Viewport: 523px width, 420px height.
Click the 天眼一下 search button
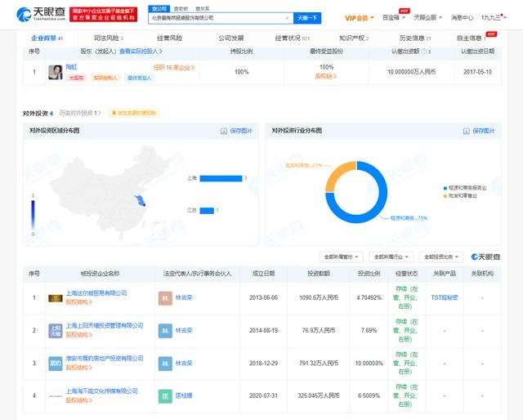(307, 18)
